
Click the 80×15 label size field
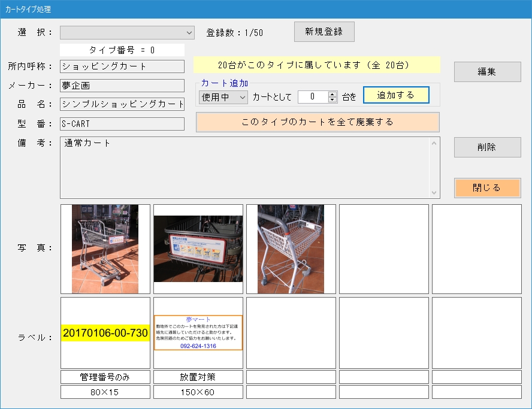(105, 392)
